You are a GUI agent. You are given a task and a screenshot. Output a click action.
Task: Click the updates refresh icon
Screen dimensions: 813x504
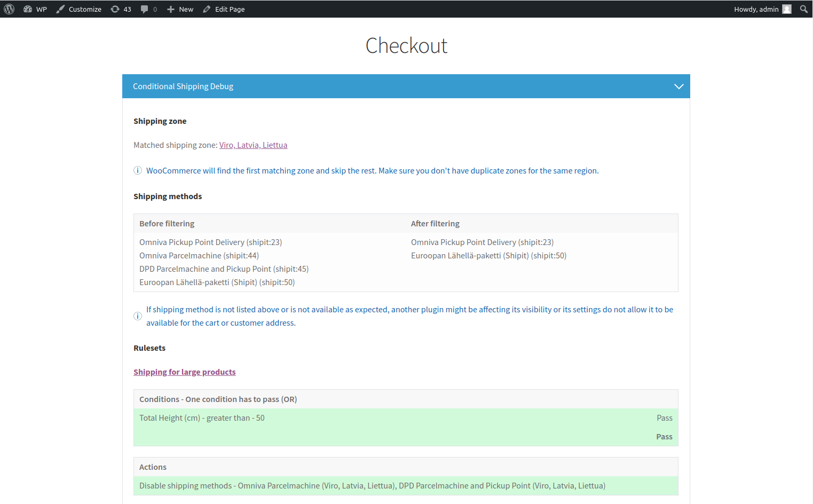[115, 9]
